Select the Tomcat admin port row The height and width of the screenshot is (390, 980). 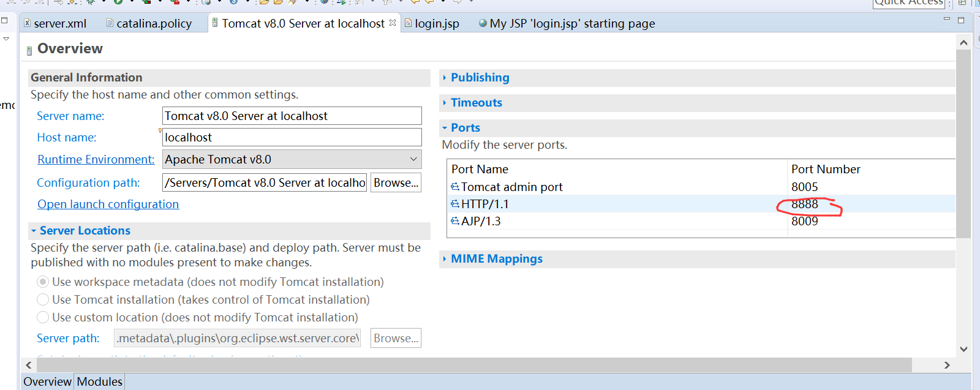[x=701, y=187]
